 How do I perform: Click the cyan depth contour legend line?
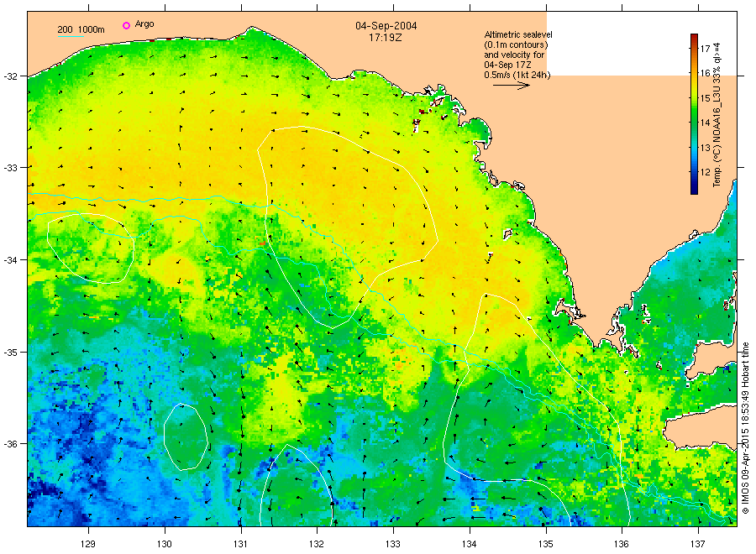[x=71, y=36]
